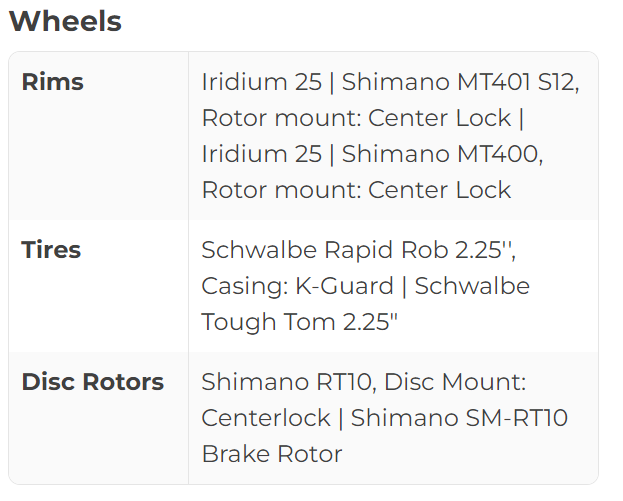
Task: Select the Tires row label
Action: click(x=52, y=250)
